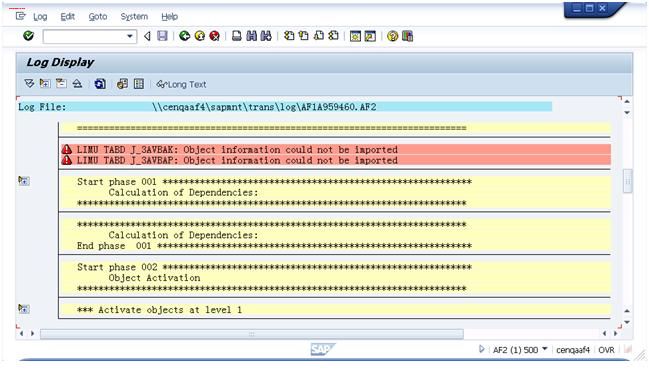
Task: Click the cenqaaf4 server name in status bar
Action: [573, 350]
